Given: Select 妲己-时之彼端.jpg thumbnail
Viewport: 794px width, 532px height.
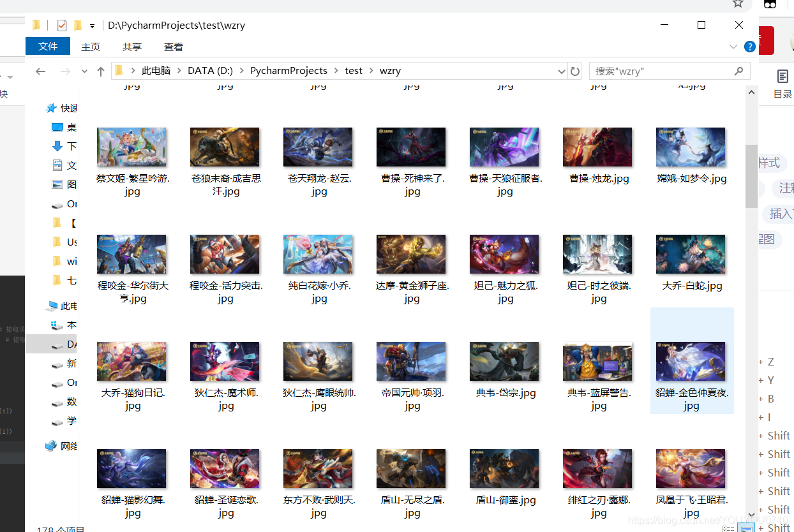Looking at the screenshot, I should (597, 255).
